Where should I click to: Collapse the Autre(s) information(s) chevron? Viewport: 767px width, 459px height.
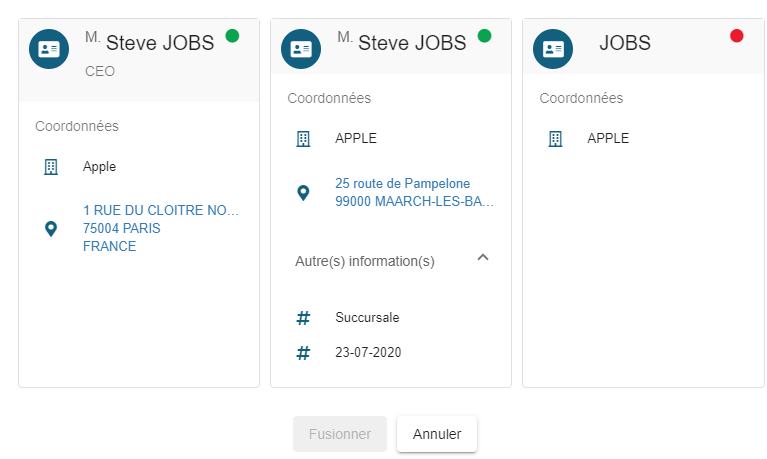click(483, 258)
